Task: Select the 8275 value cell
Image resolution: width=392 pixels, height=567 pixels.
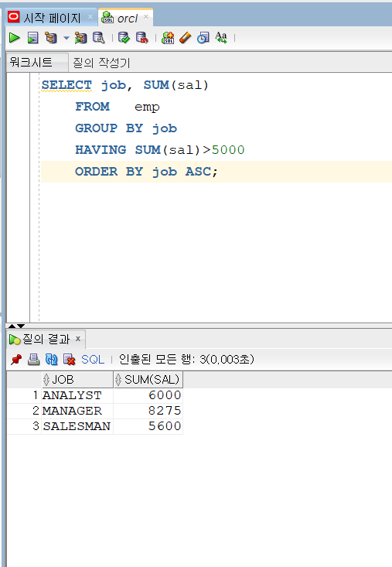Action: (148, 412)
